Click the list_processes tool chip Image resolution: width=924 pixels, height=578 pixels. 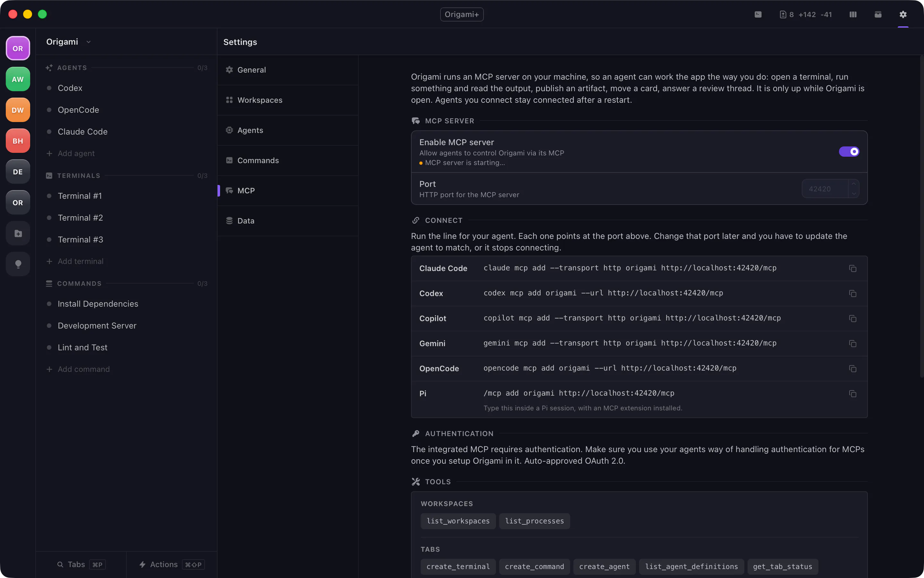535,521
